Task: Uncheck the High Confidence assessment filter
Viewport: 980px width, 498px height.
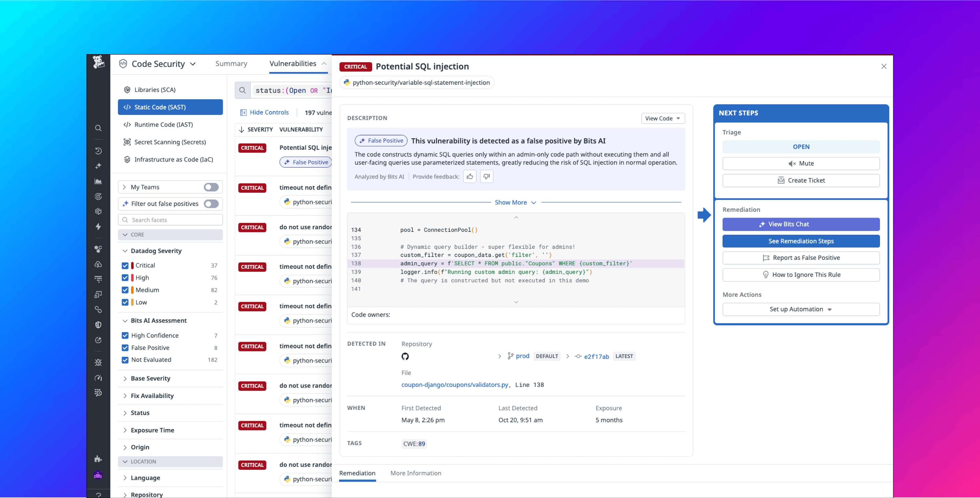Action: (x=126, y=335)
